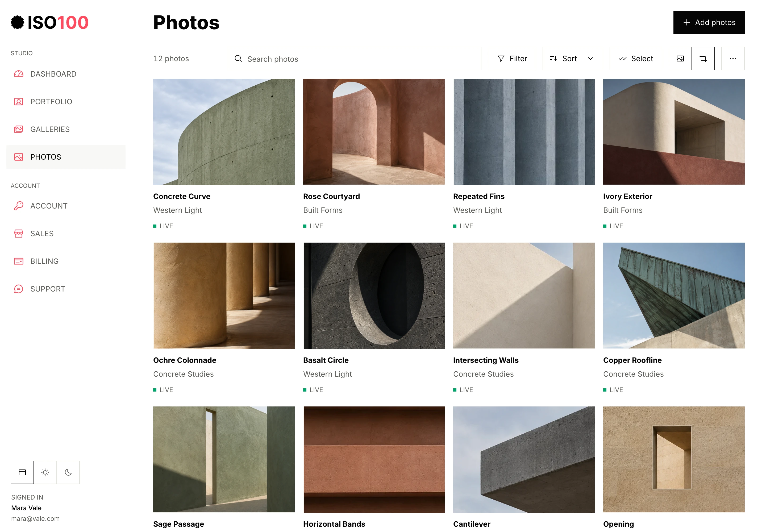Image resolution: width=766 pixels, height=532 pixels.
Task: Click the Copper Roofline title
Action: coord(632,360)
